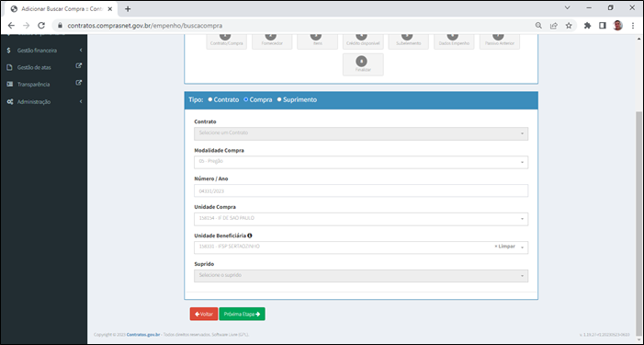Click the Gestão financeira dollar icon

8,51
